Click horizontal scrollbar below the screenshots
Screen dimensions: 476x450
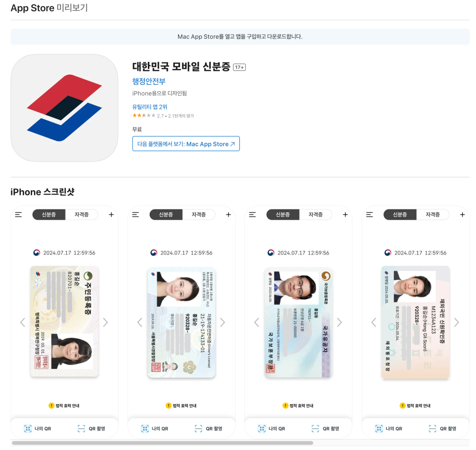[162, 443]
